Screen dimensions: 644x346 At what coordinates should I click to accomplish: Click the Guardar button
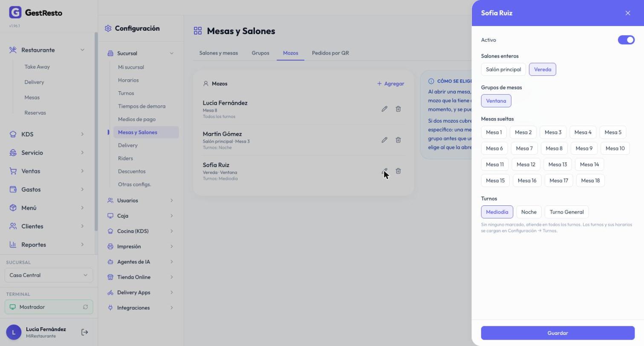[557, 333]
